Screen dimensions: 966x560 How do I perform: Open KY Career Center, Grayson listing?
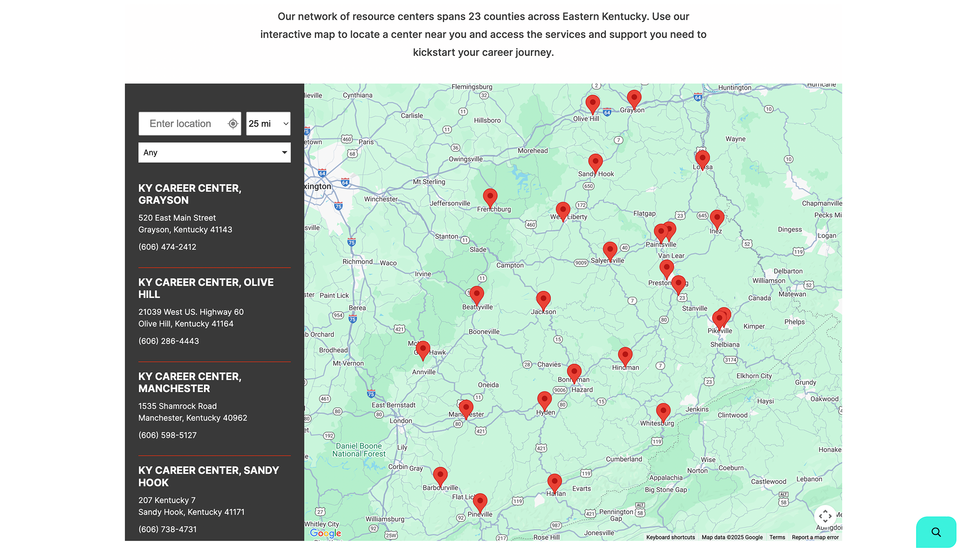(190, 194)
